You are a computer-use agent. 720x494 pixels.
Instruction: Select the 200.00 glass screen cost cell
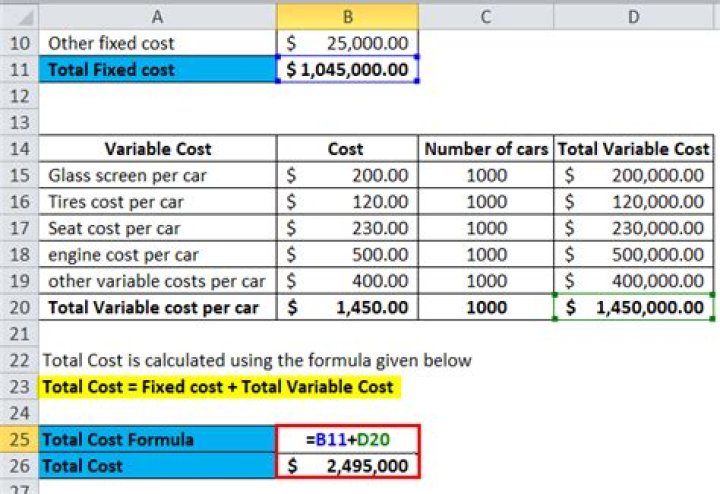click(348, 175)
